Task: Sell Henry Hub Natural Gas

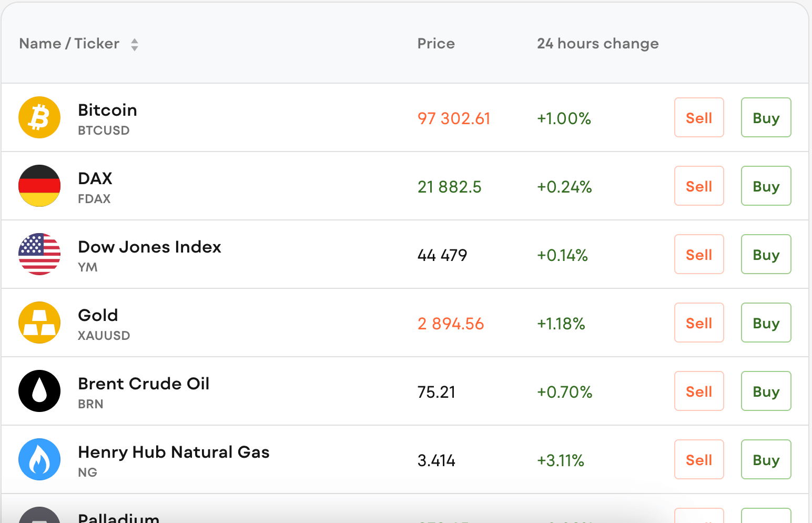Action: pyautogui.click(x=699, y=459)
